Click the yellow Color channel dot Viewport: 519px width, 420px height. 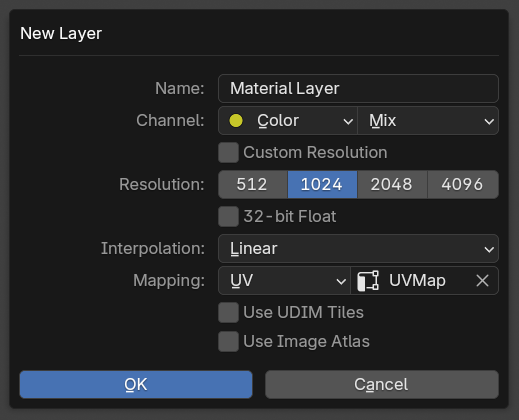(x=236, y=121)
